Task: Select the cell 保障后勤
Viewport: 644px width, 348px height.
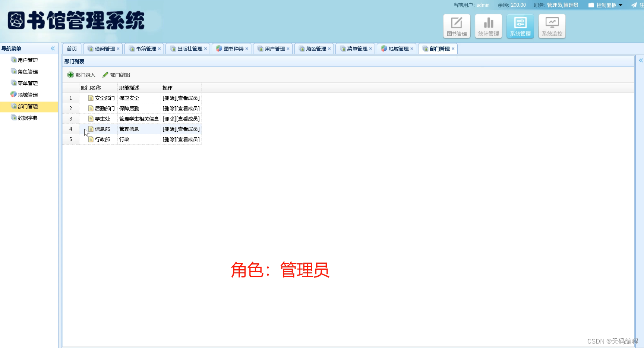Action: tap(139, 109)
